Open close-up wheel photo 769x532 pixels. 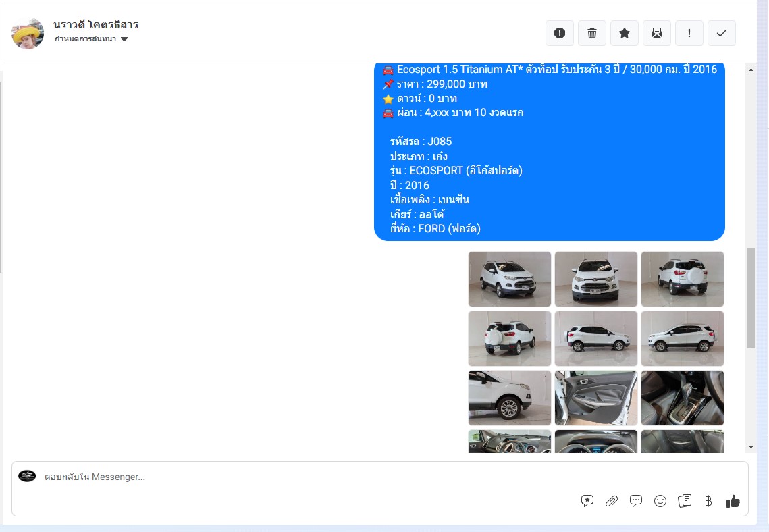pos(510,398)
